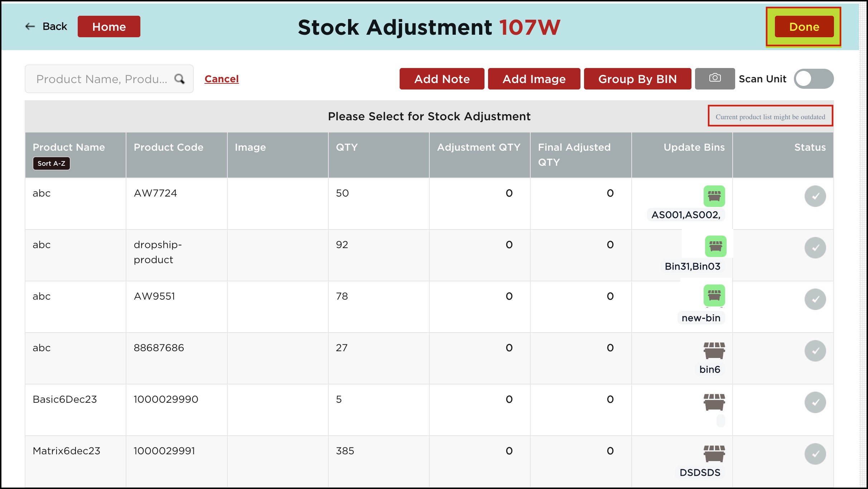The height and width of the screenshot is (489, 868).
Task: Check the status circle for 88687686
Action: 815,351
